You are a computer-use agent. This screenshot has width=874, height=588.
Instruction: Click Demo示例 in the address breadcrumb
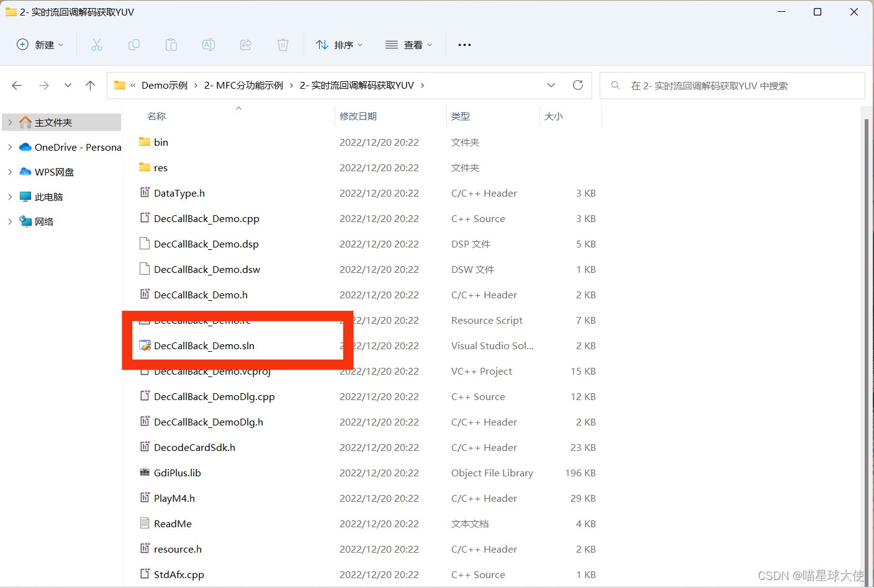point(164,86)
